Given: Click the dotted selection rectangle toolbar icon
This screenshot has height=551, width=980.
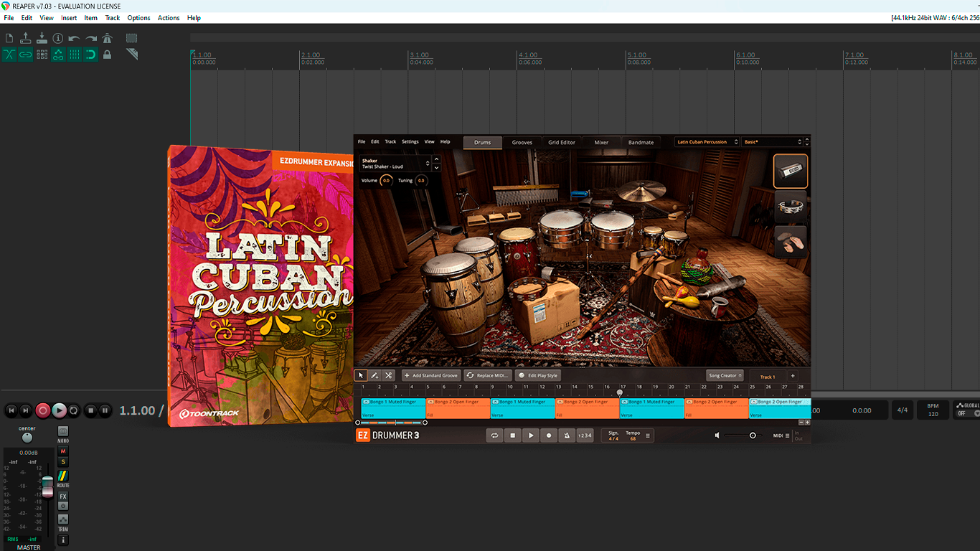Looking at the screenshot, I should [x=132, y=38].
